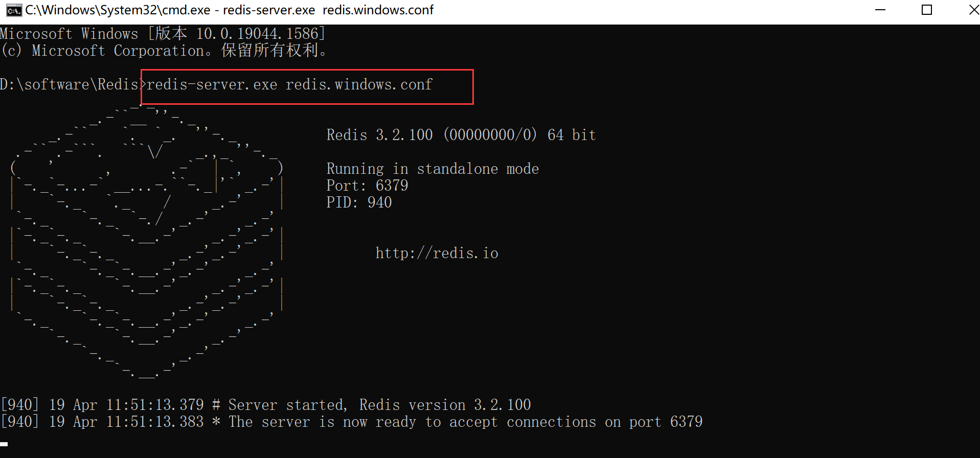
Task: Click the Microsoft Windows version line
Action: (x=163, y=33)
